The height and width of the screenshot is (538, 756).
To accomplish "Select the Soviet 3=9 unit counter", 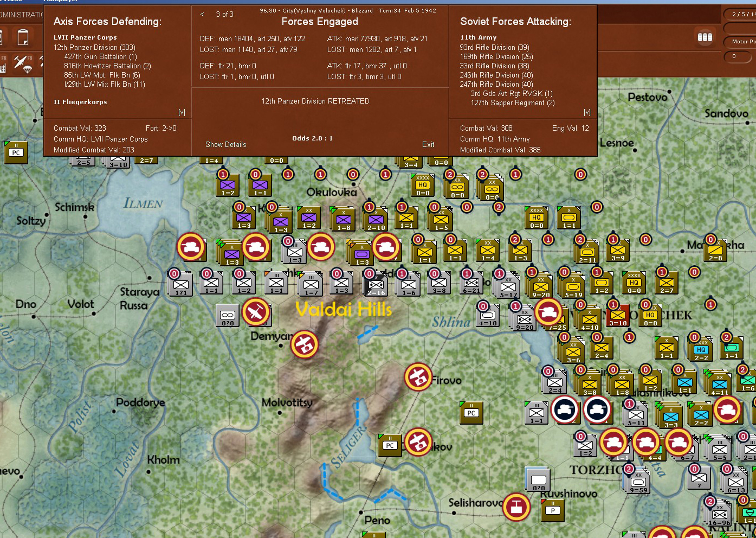I will tap(618, 249).
